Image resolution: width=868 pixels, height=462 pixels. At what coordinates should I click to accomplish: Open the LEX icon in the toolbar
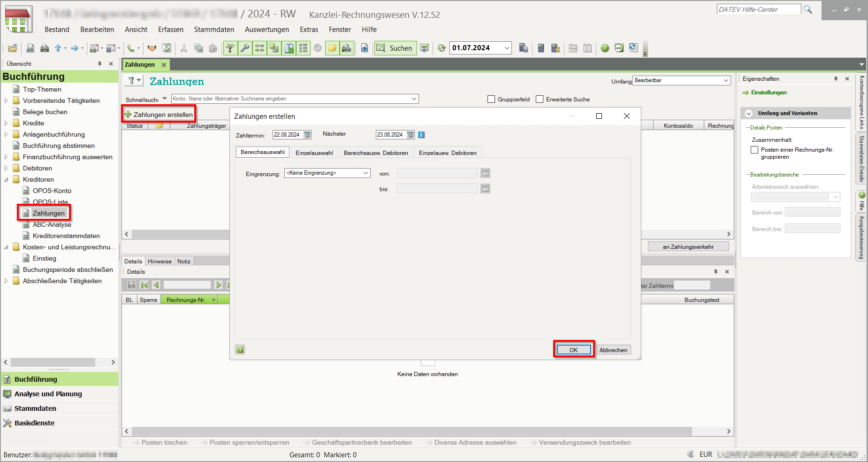click(619, 48)
